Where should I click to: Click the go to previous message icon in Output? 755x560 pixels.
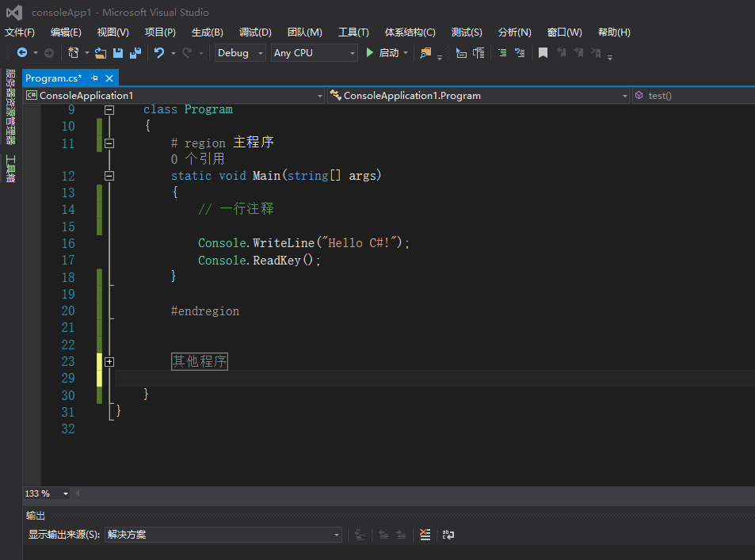click(383, 535)
